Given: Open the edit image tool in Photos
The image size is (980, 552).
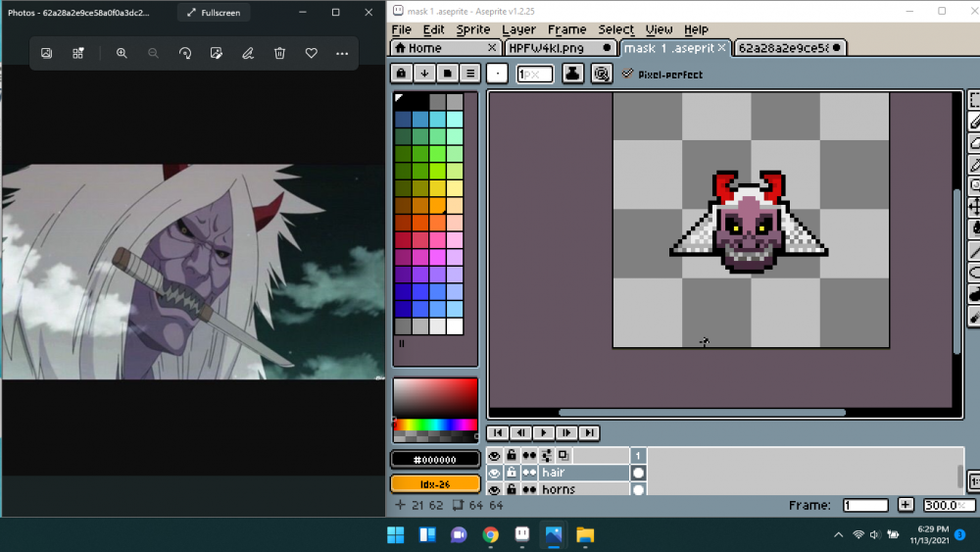Looking at the screenshot, I should coord(217,53).
